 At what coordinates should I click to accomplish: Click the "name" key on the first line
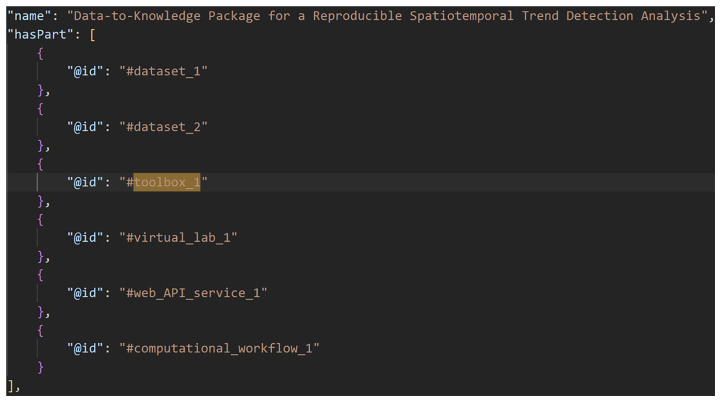pyautogui.click(x=29, y=16)
